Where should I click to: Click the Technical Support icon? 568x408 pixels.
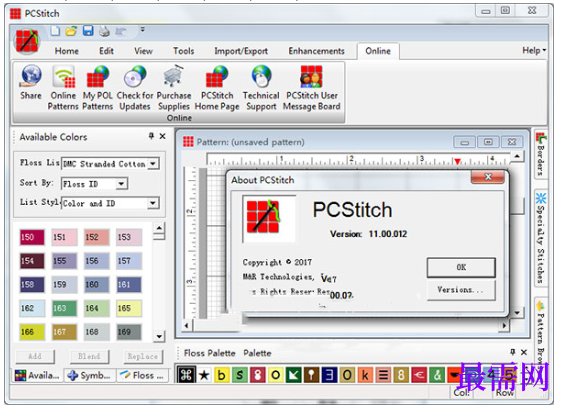pyautogui.click(x=261, y=76)
